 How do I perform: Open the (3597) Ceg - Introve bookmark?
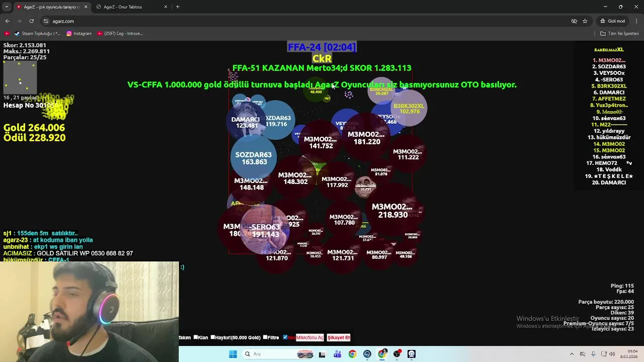coord(120,34)
